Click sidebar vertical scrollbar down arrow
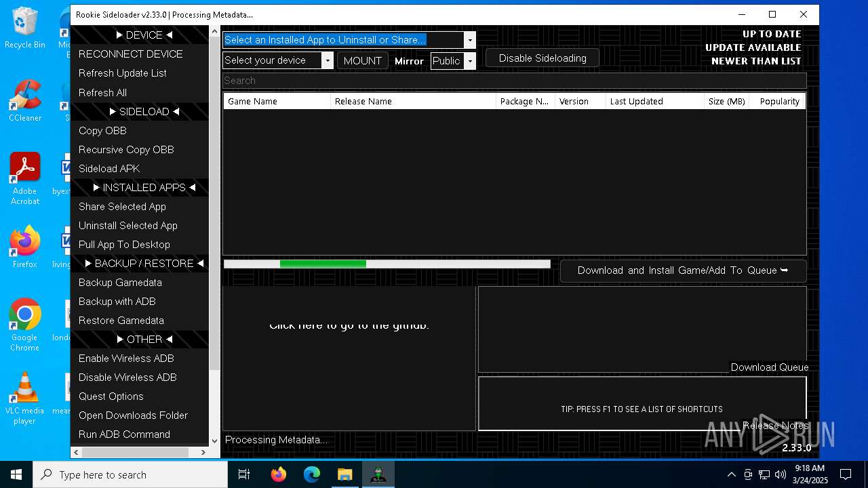 (215, 441)
